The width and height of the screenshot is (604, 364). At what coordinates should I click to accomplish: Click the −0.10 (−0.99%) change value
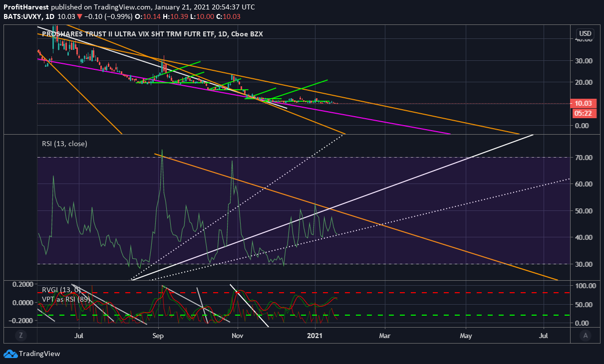108,16
